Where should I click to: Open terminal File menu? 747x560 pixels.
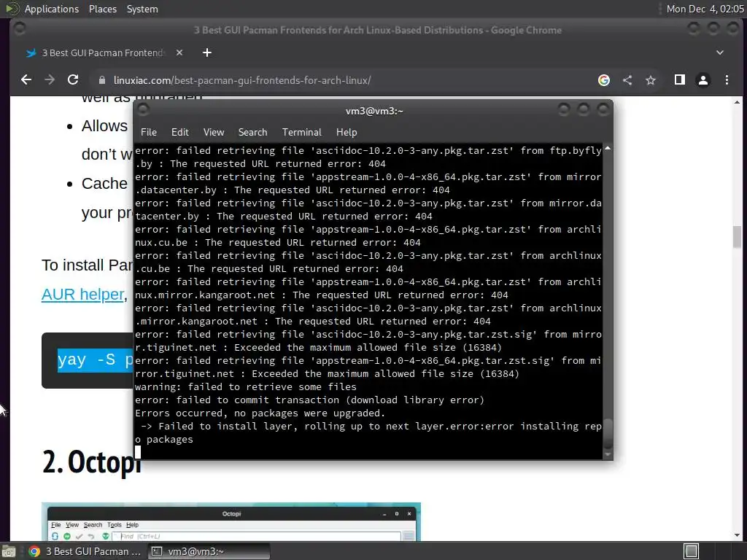[x=149, y=133]
